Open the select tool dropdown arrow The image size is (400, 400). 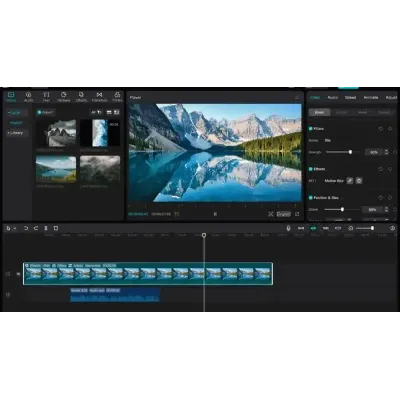pyautogui.click(x=15, y=229)
